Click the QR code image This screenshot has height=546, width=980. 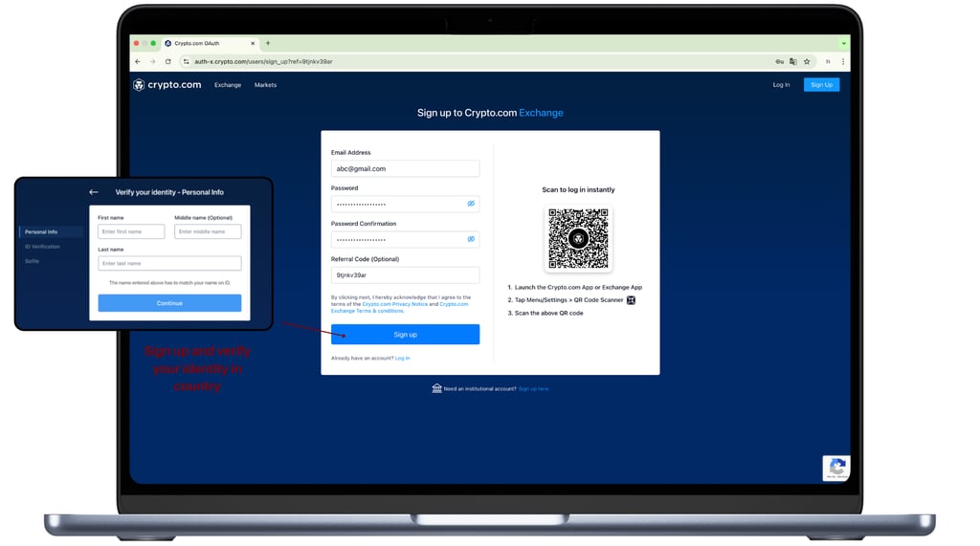(578, 239)
